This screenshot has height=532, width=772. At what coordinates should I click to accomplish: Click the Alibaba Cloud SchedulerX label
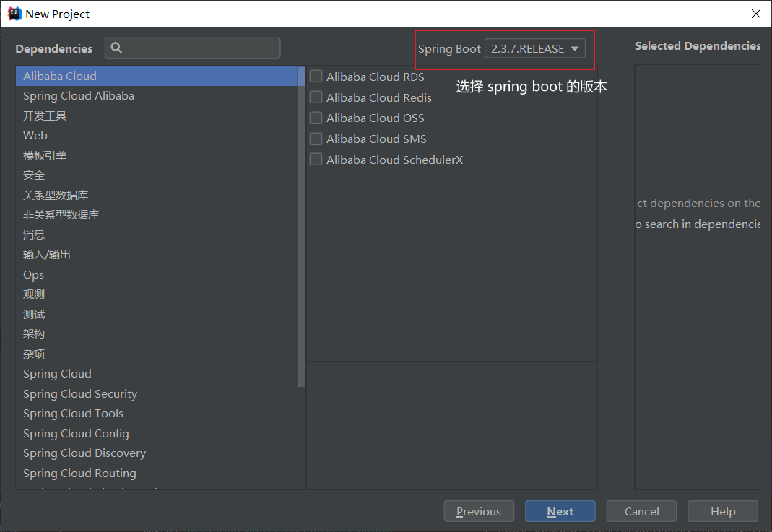(x=395, y=160)
